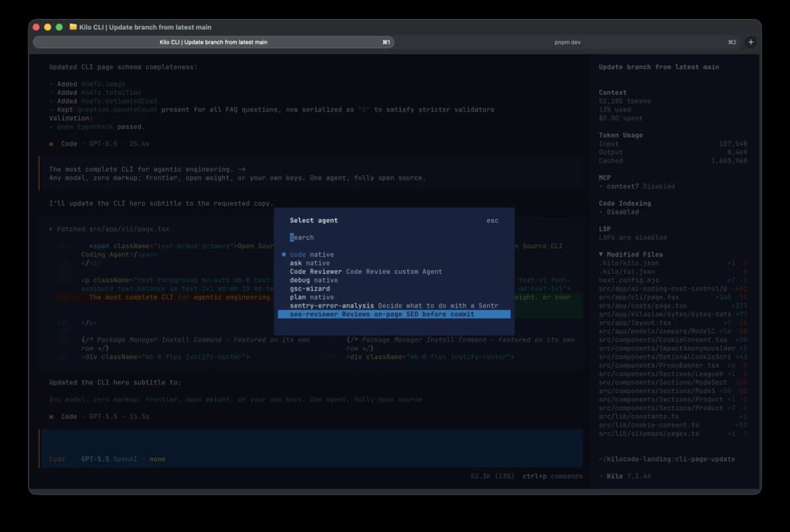Click src/lib/cookie-consent.ts file entry
This screenshot has height=532, width=790.
click(x=673, y=425)
